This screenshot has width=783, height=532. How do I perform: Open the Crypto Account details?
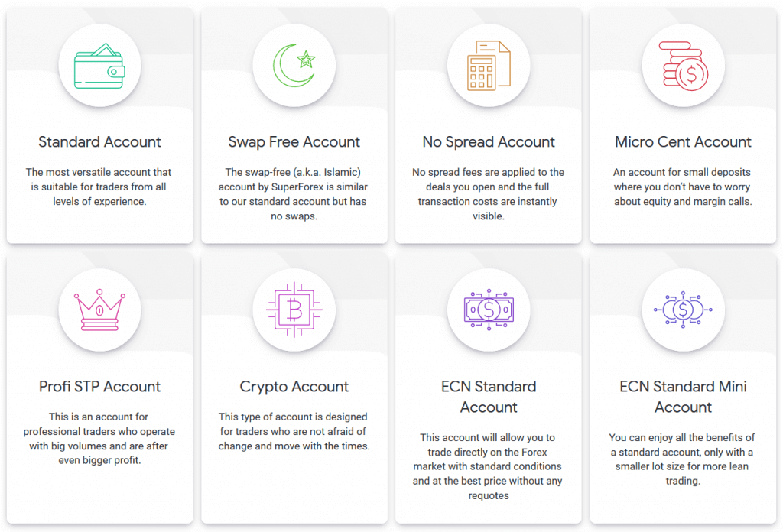[294, 387]
